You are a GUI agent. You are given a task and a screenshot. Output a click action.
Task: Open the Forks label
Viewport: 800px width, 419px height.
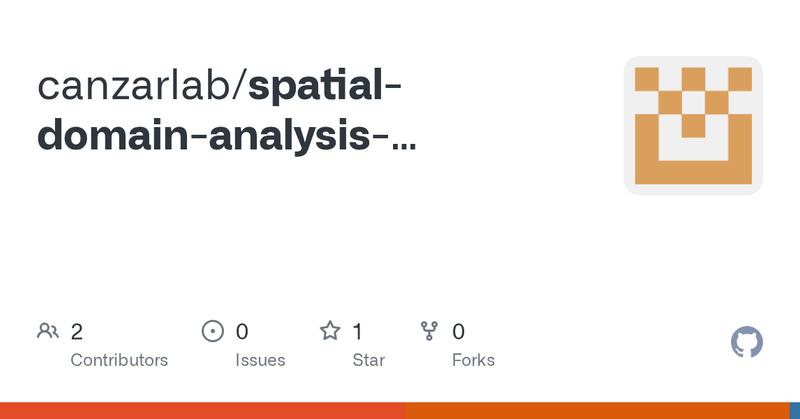(x=473, y=360)
